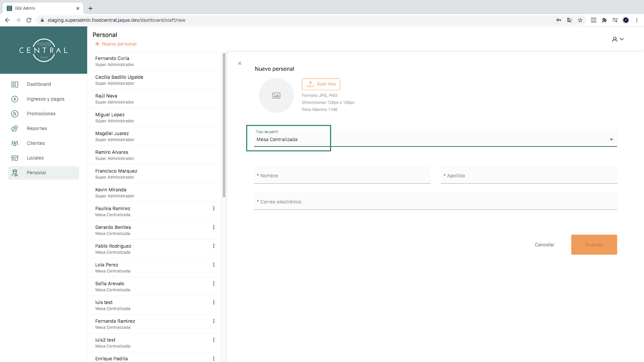644x362 pixels.
Task: Select Fernando Coria in staff list
Action: [154, 61]
